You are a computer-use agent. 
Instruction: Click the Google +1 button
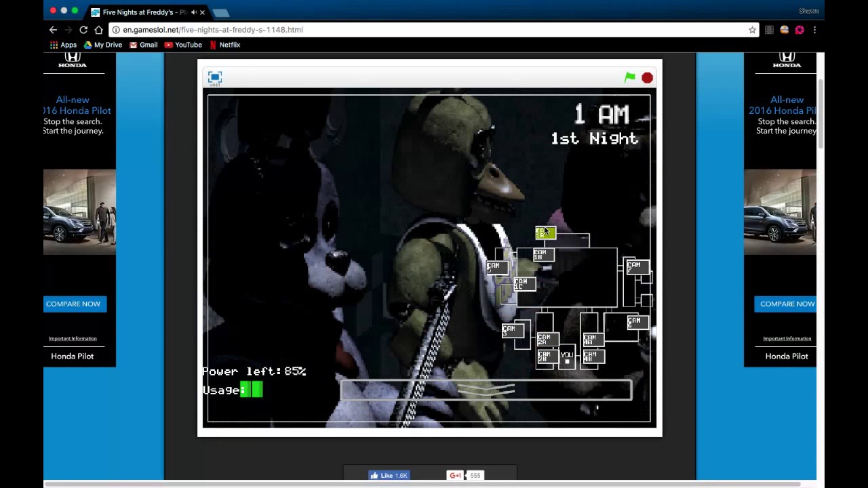[455, 476]
